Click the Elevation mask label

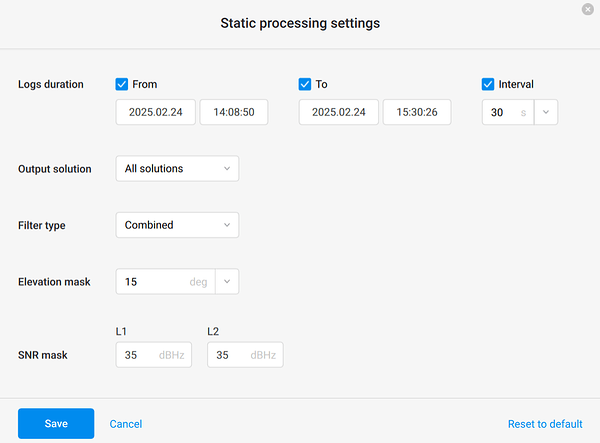pos(54,282)
